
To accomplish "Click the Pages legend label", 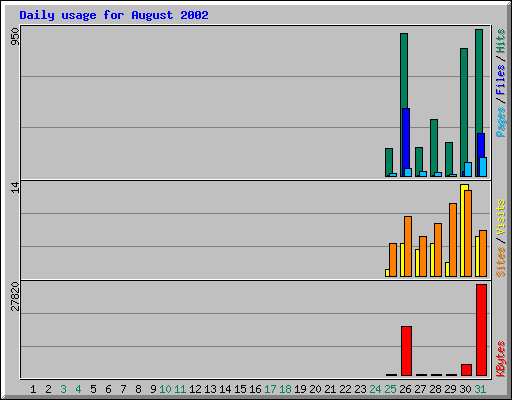I will [x=500, y=122].
